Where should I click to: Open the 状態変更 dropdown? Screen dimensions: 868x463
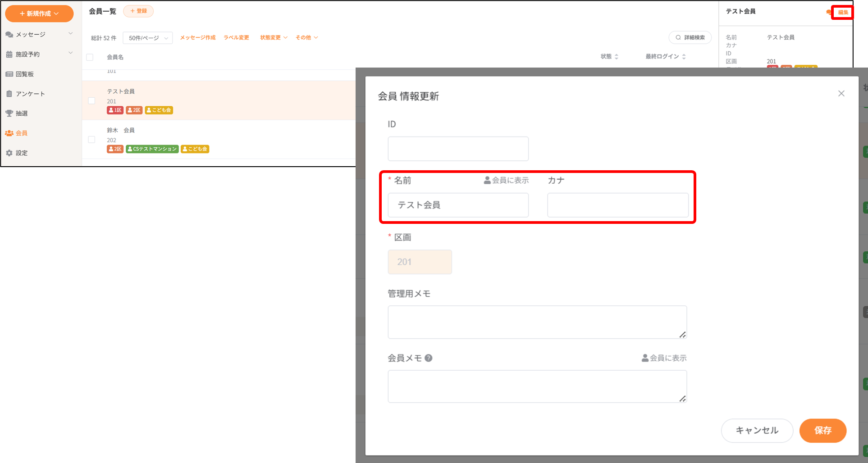pyautogui.click(x=274, y=37)
